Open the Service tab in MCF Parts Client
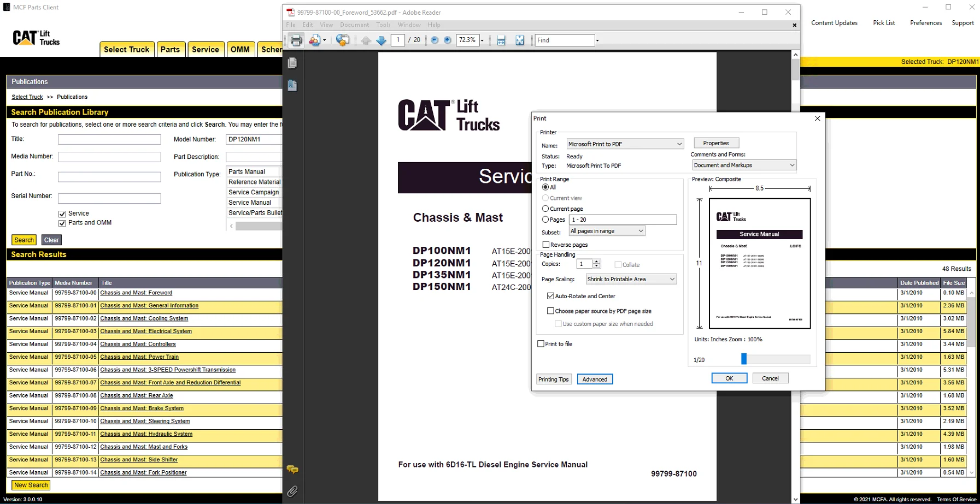 pos(205,49)
